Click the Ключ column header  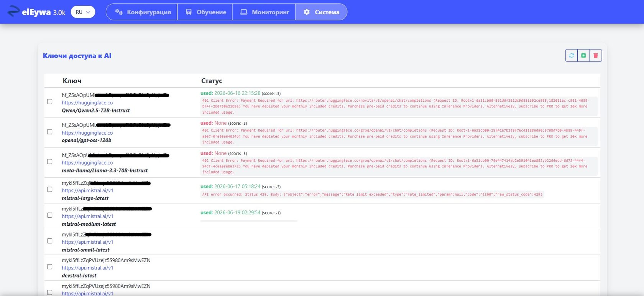(72, 81)
